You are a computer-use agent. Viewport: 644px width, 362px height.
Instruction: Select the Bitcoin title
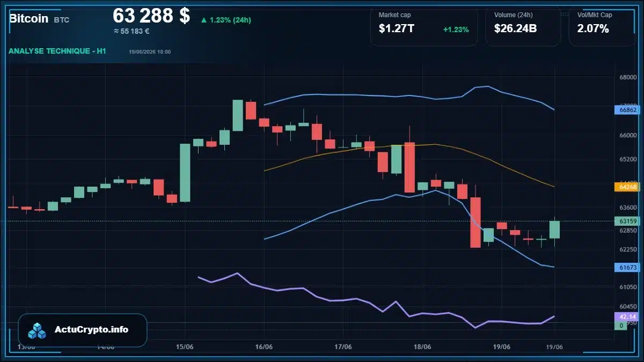point(29,18)
